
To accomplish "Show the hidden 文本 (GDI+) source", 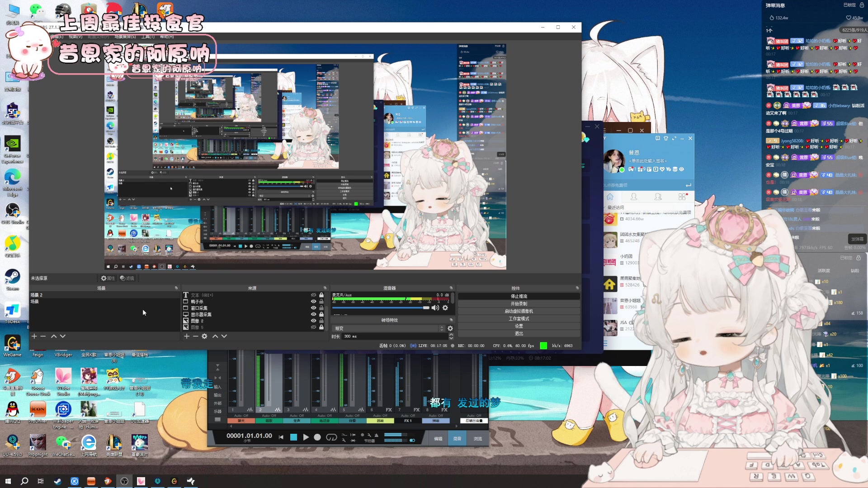I will click(x=313, y=295).
